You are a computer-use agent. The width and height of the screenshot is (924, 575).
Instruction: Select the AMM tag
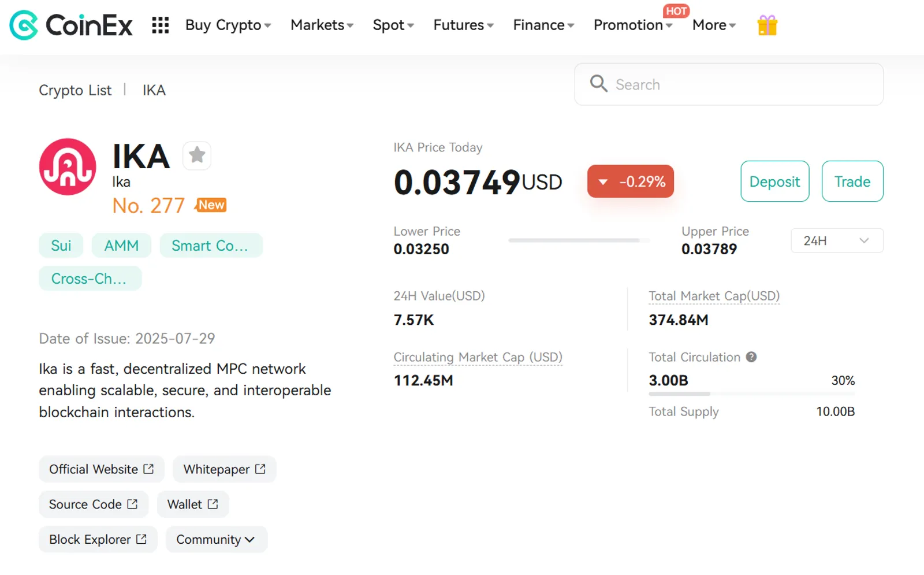[x=121, y=246]
